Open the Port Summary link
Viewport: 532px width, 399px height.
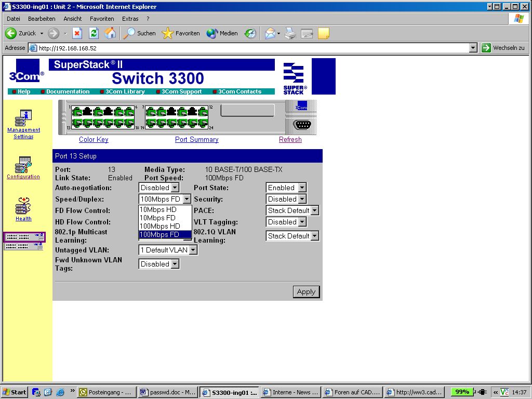point(197,139)
